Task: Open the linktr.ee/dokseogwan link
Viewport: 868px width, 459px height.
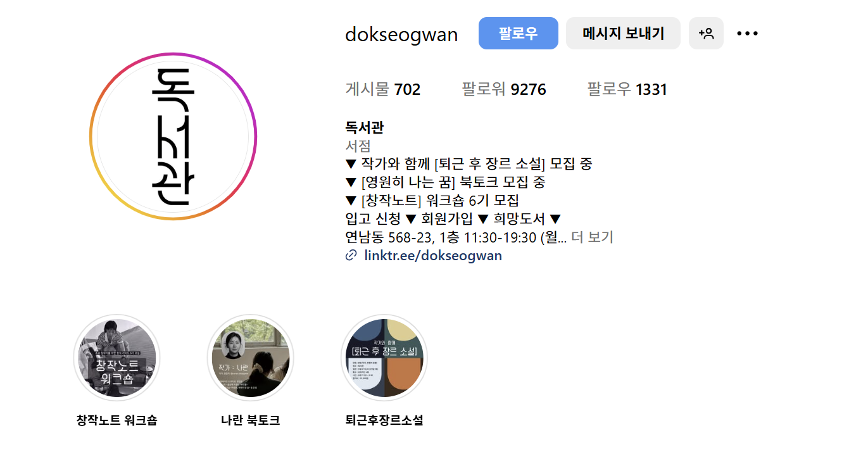Action: pyautogui.click(x=433, y=256)
